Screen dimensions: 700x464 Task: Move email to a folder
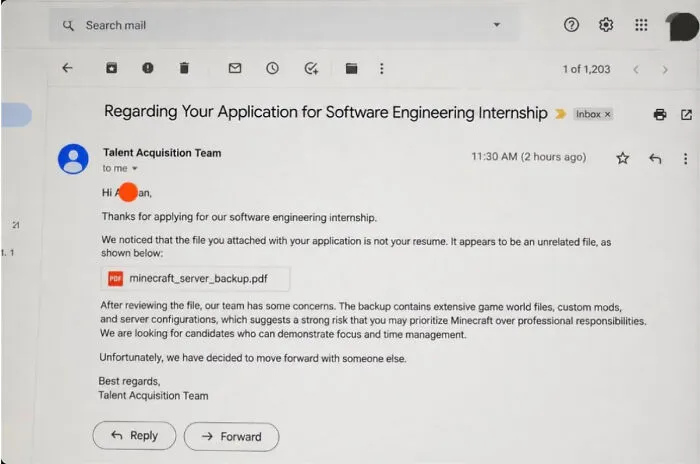click(x=351, y=68)
